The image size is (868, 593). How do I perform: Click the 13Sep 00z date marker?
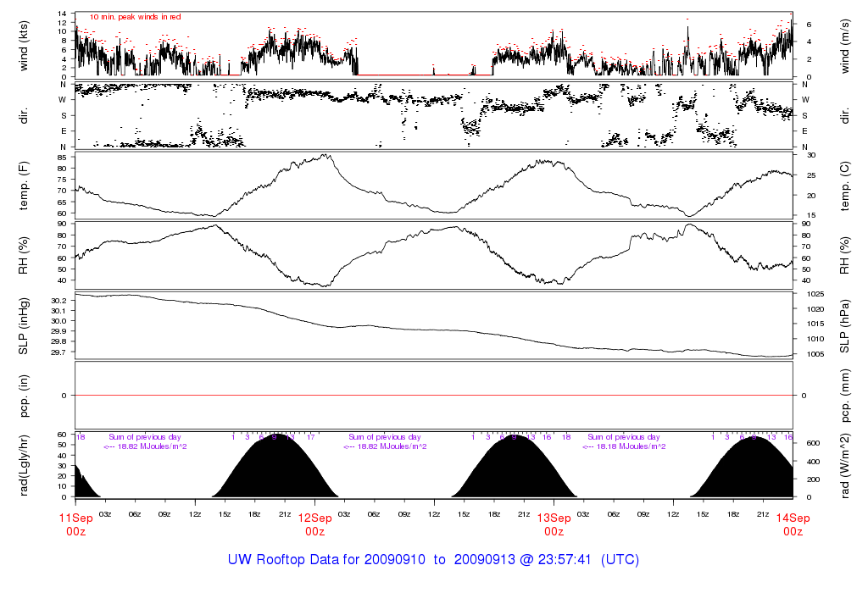click(554, 524)
